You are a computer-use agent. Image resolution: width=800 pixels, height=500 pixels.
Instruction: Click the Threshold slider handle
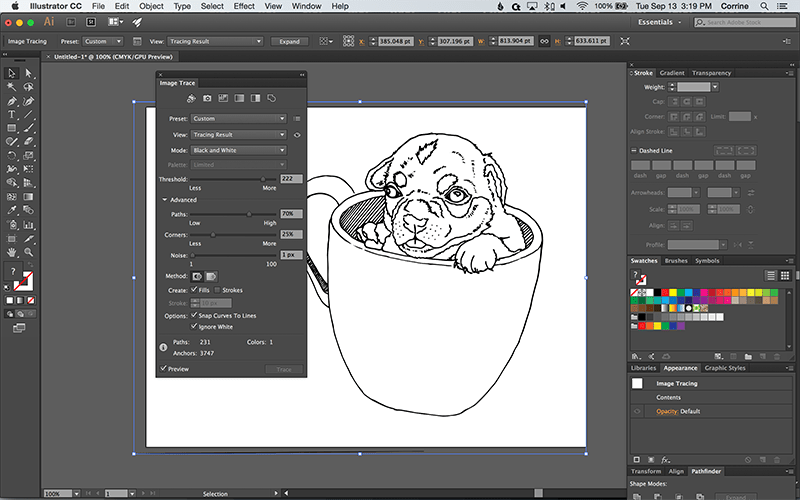[x=263, y=179]
